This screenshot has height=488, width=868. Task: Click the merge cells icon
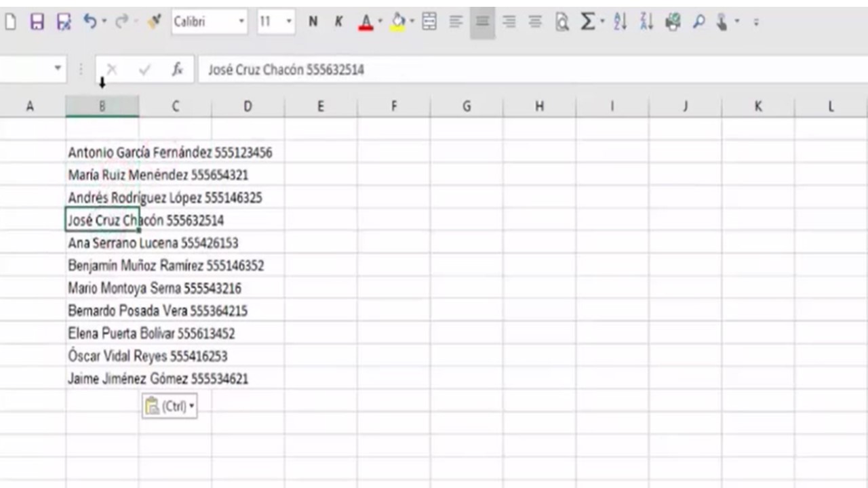[x=429, y=22]
